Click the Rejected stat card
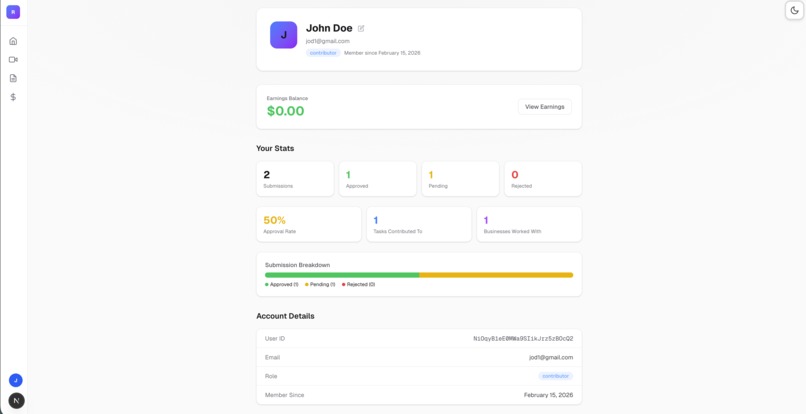The height and width of the screenshot is (414, 806). click(543, 179)
